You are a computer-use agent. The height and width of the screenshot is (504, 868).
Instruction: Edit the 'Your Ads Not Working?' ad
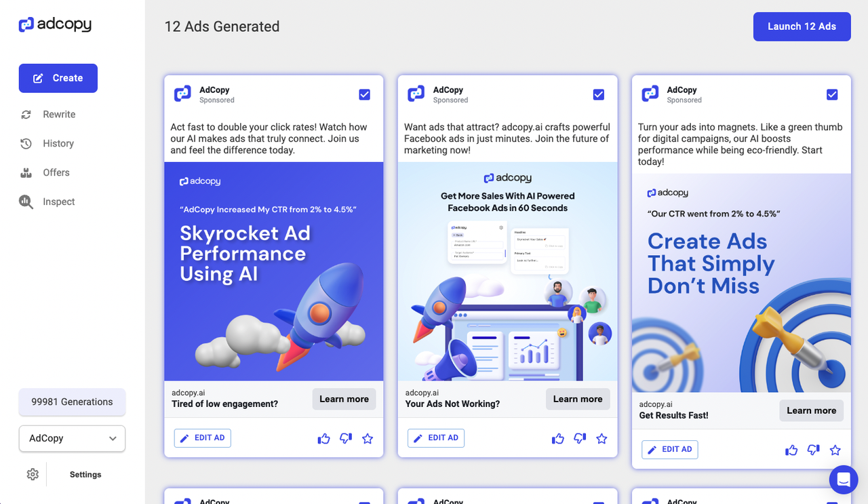point(436,438)
